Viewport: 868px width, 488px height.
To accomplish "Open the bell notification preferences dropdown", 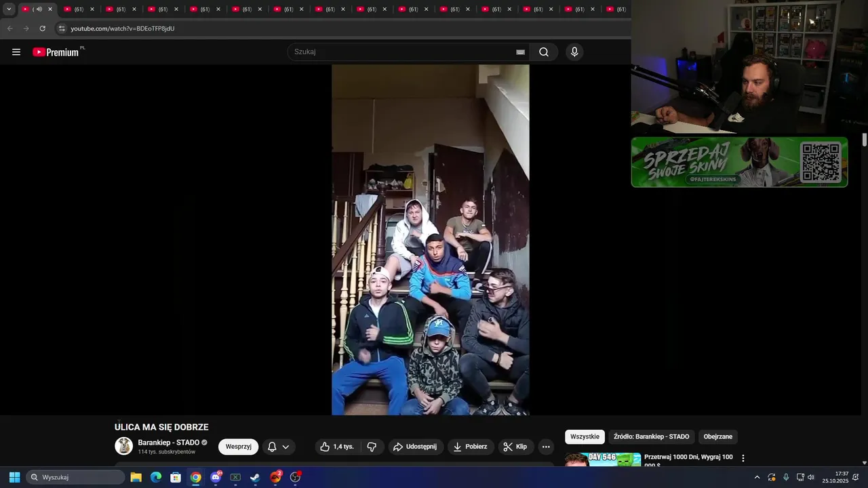I will (279, 447).
